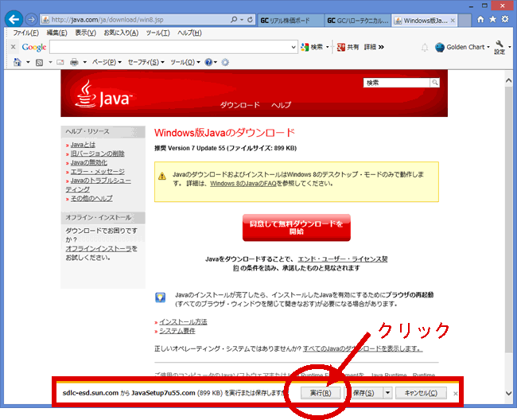Open Windows 8のJavaのFAQ link

click(x=243, y=183)
